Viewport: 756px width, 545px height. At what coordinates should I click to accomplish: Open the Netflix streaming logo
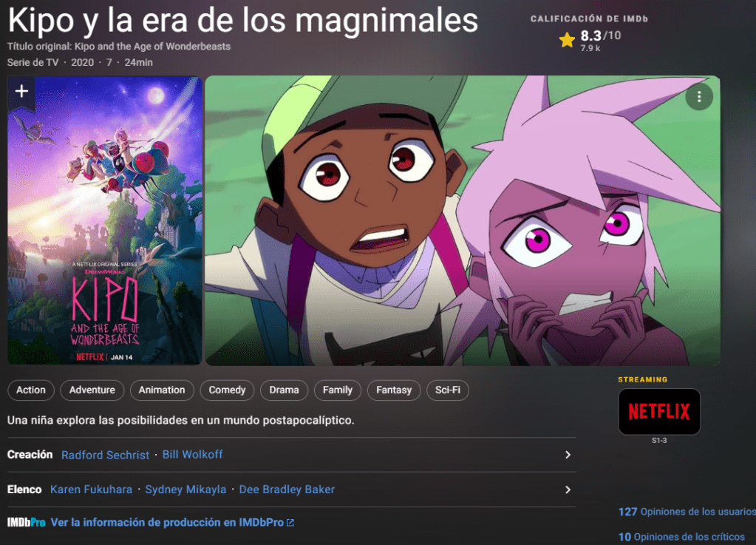659,411
